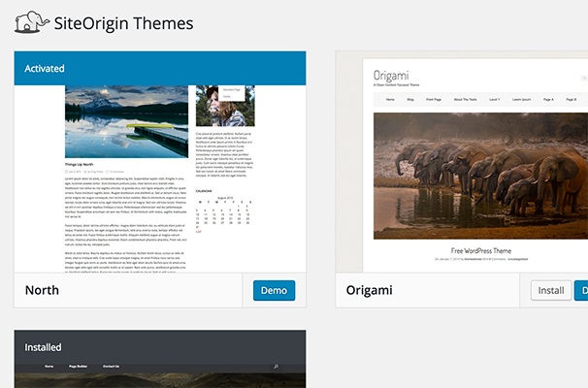Click the partially visible blue button beside Install
The image size is (588, 388).
581,291
